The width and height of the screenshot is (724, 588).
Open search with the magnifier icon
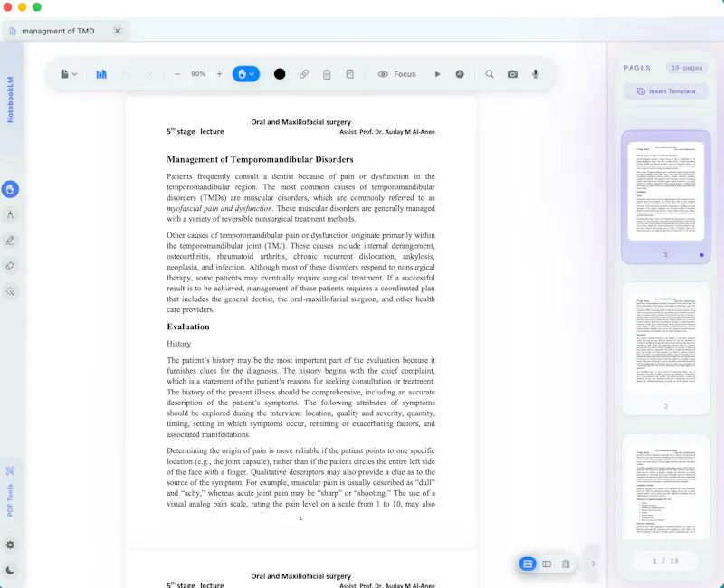[x=490, y=74]
